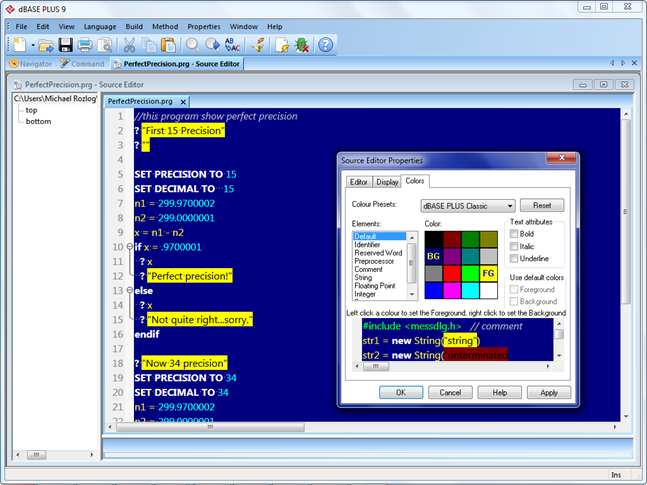
Task: Check the Italic text attribute
Action: coord(514,245)
